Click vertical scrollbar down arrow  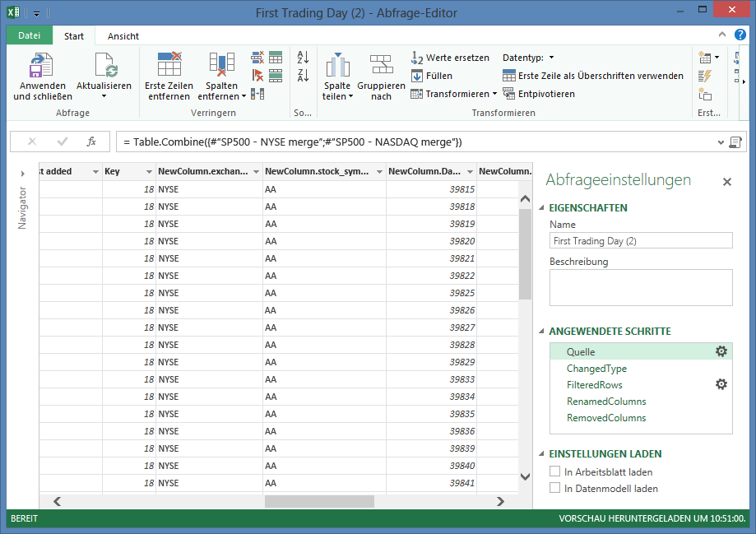(525, 476)
